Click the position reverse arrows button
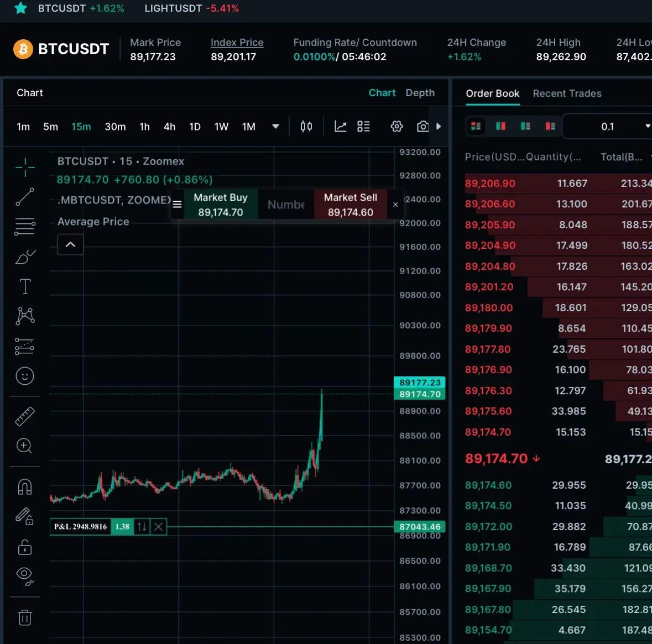Screen dimensions: 652x644 142,527
